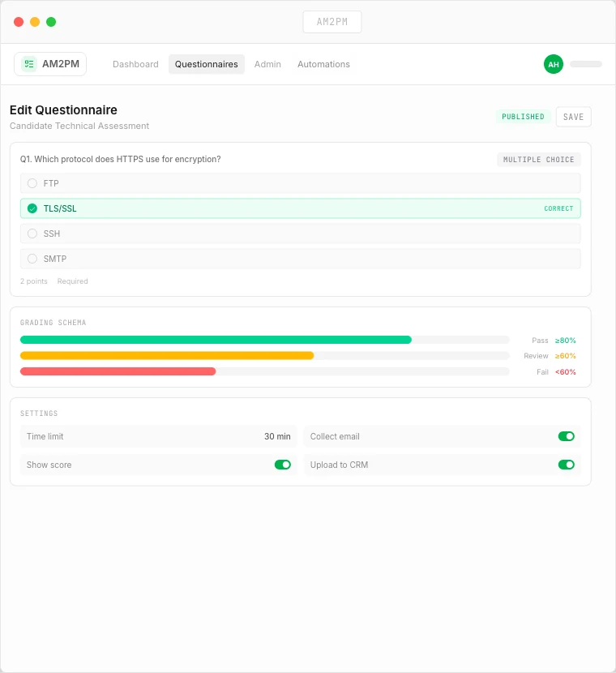
Task: Select the FTP radio option
Action: pos(32,183)
